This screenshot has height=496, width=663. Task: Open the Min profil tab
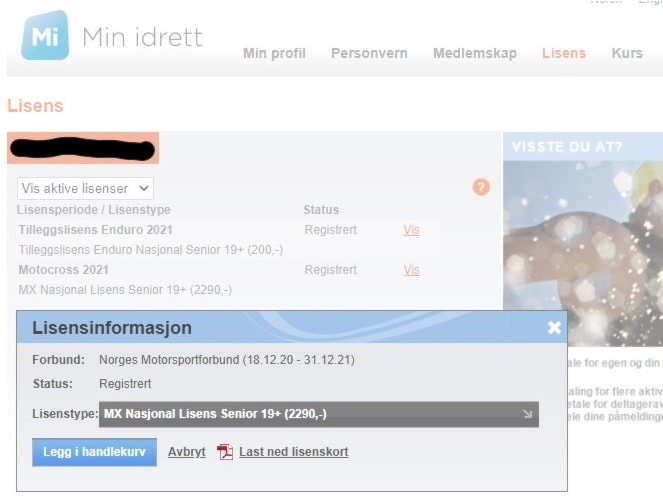[x=274, y=53]
